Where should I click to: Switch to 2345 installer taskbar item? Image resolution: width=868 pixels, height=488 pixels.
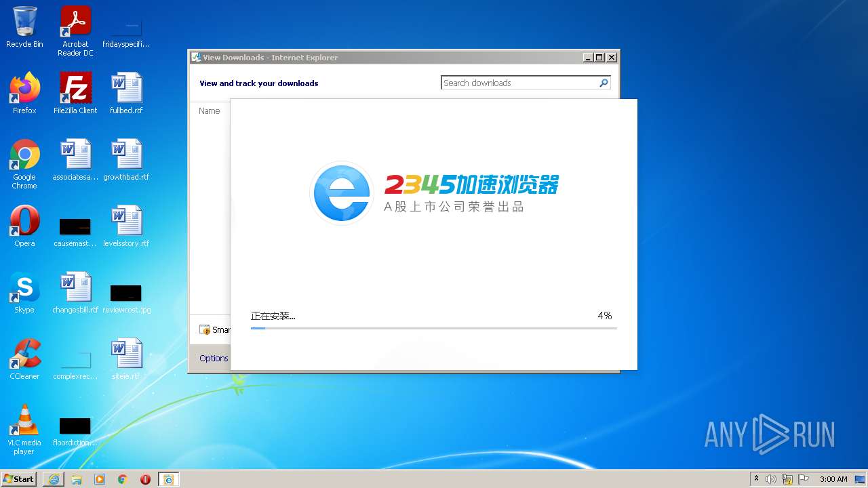(x=168, y=479)
